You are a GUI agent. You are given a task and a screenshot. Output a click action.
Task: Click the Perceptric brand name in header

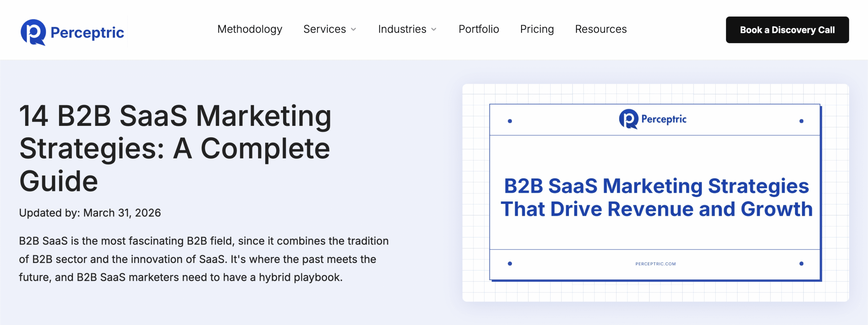[x=87, y=33]
